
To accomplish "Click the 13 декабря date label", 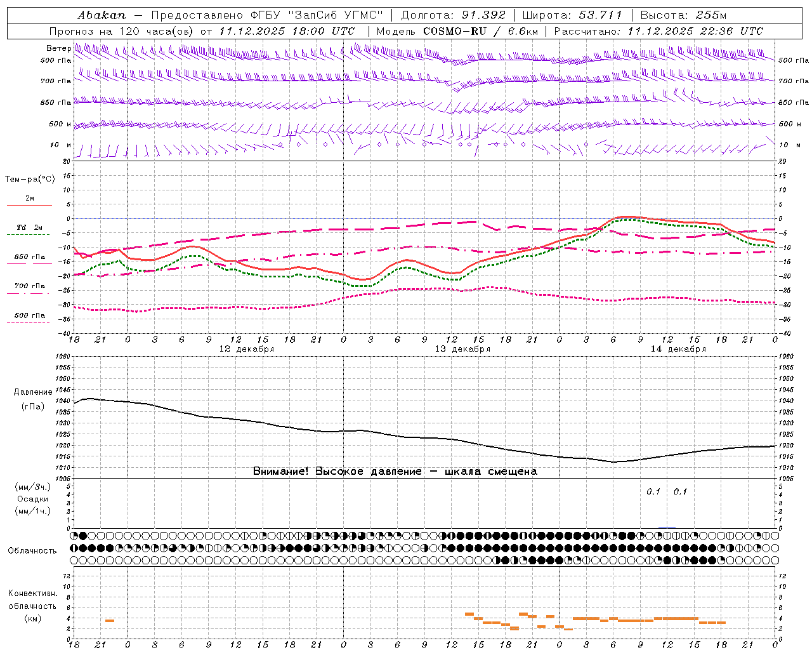I will coord(462,349).
